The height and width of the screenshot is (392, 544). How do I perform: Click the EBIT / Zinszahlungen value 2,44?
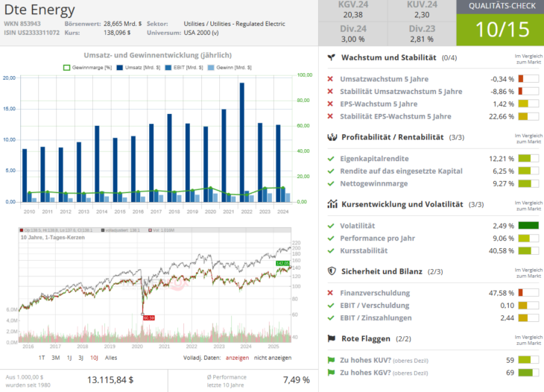pos(507,318)
